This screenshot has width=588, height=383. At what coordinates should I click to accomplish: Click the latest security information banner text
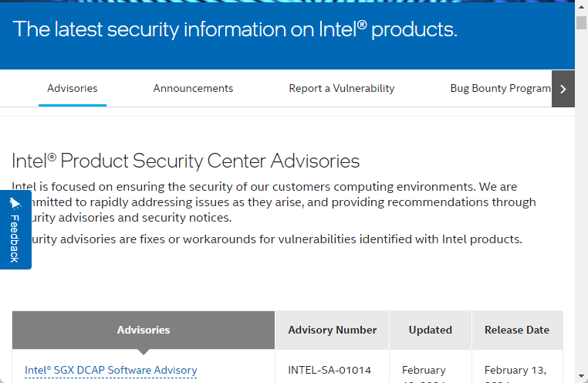click(x=235, y=29)
